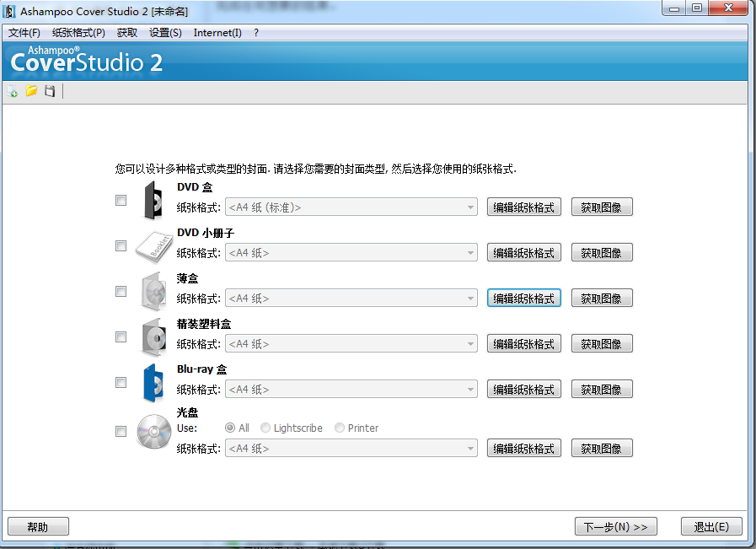Open the 纸张格式(P) menu
Image resolution: width=756 pixels, height=549 pixels.
tap(78, 33)
